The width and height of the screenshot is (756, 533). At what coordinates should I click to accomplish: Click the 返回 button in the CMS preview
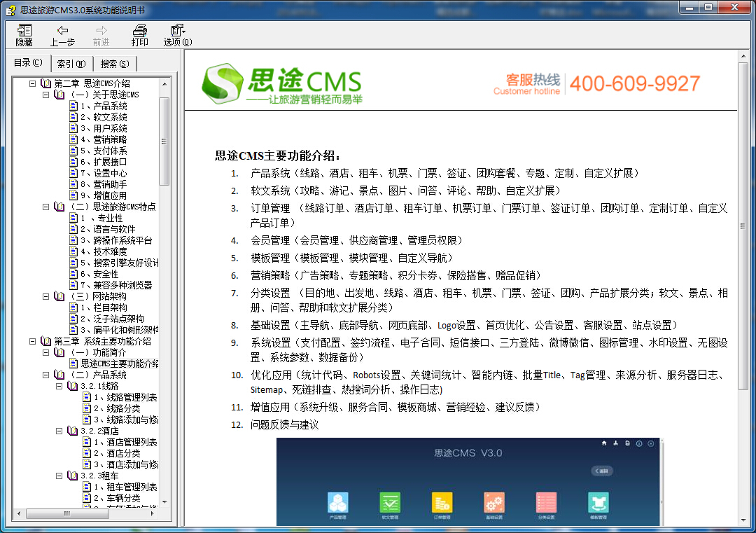pos(602,471)
